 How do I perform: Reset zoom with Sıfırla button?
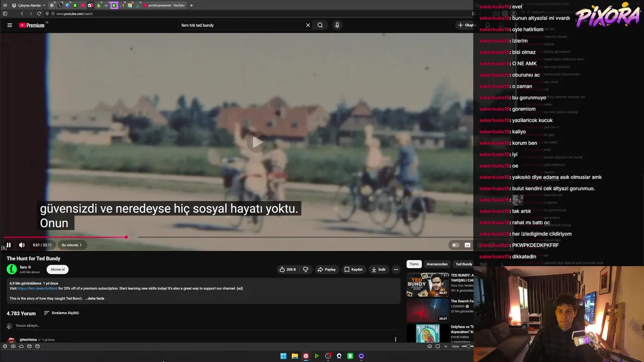pyautogui.click(x=455, y=346)
